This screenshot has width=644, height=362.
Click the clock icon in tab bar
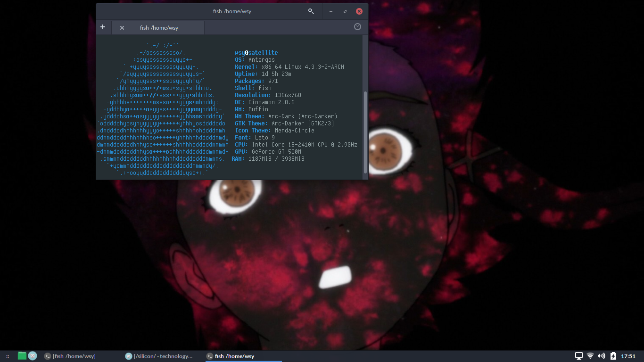coord(357,27)
